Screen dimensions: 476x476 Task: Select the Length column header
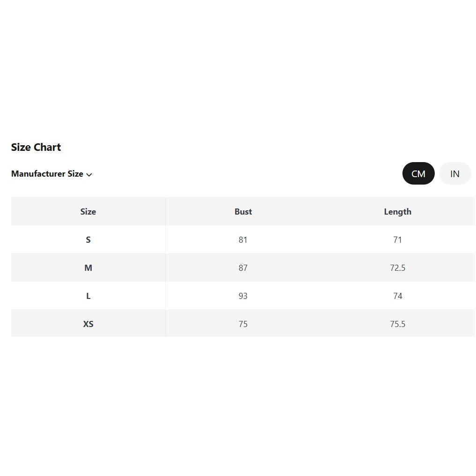398,212
